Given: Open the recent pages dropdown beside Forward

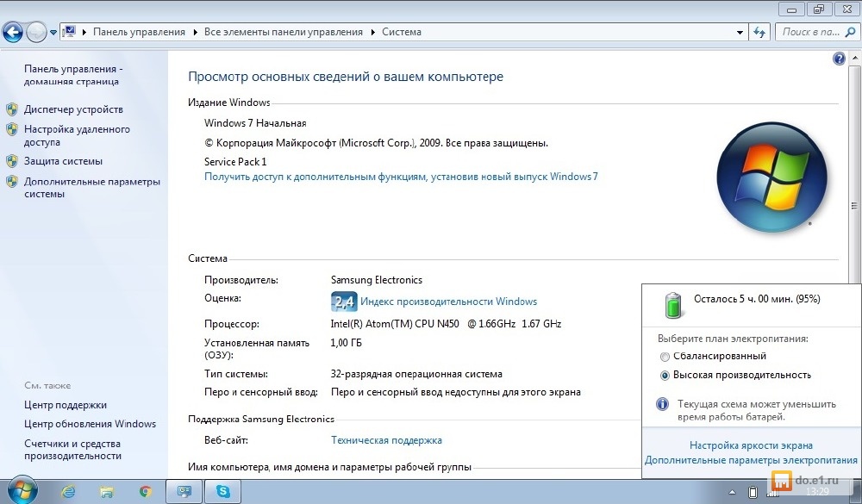Looking at the screenshot, I should click(53, 33).
